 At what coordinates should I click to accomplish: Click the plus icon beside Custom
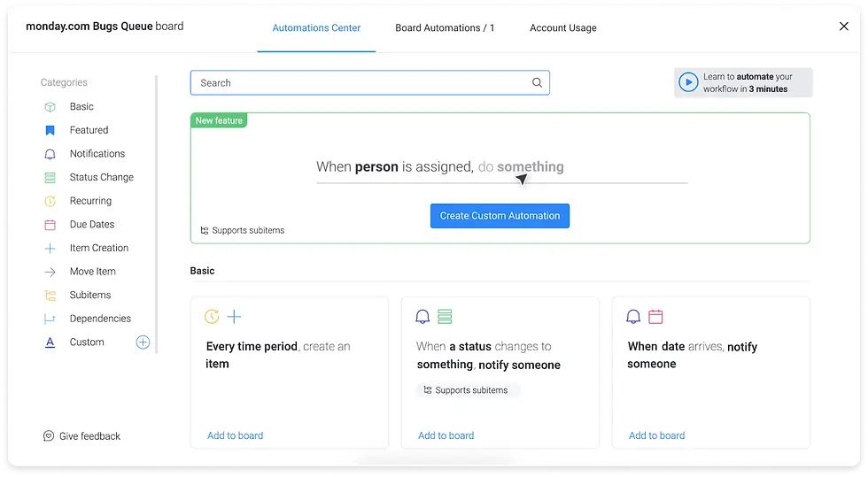point(143,342)
